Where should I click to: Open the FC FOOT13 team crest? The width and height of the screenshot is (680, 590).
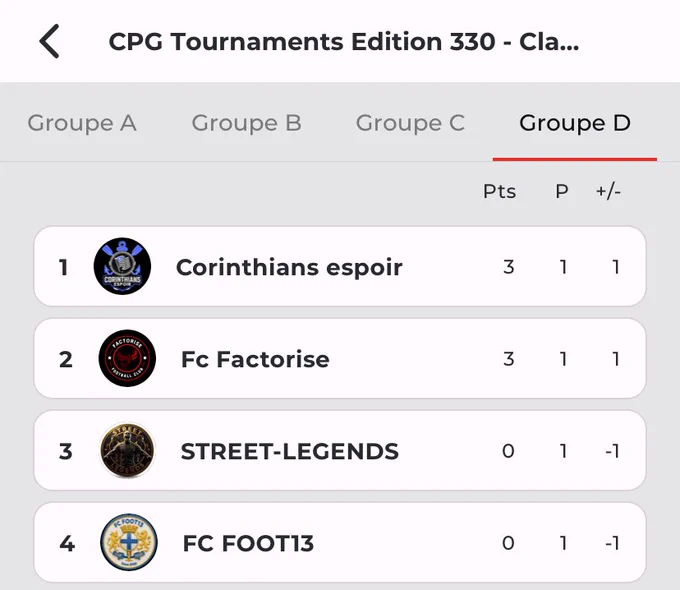coord(129,542)
